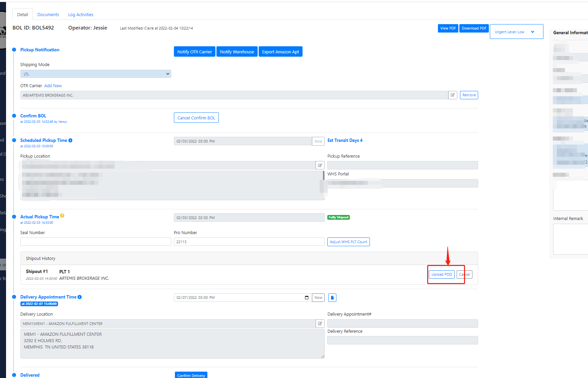Image resolution: width=588 pixels, height=378 pixels.
Task: Click Cancel Confirm BOL button
Action: [196, 118]
